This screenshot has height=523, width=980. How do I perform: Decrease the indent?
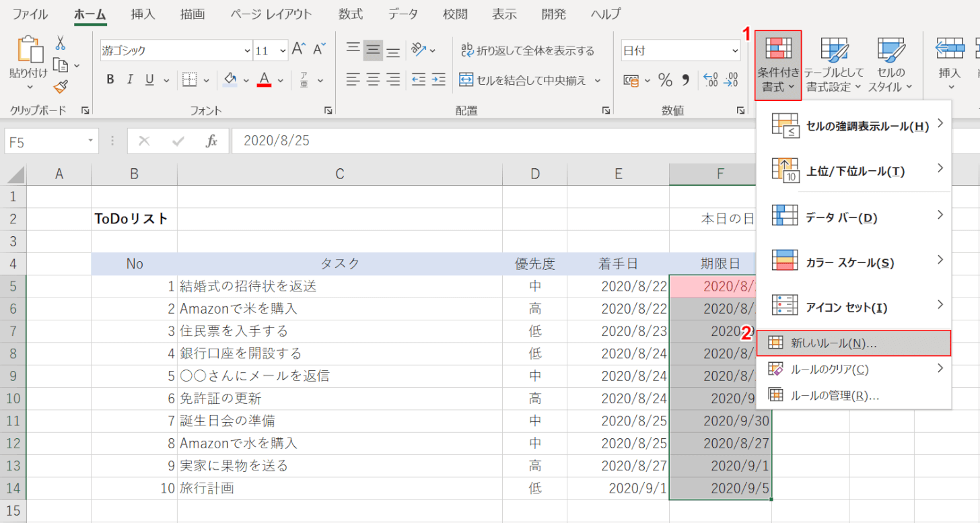coord(419,80)
